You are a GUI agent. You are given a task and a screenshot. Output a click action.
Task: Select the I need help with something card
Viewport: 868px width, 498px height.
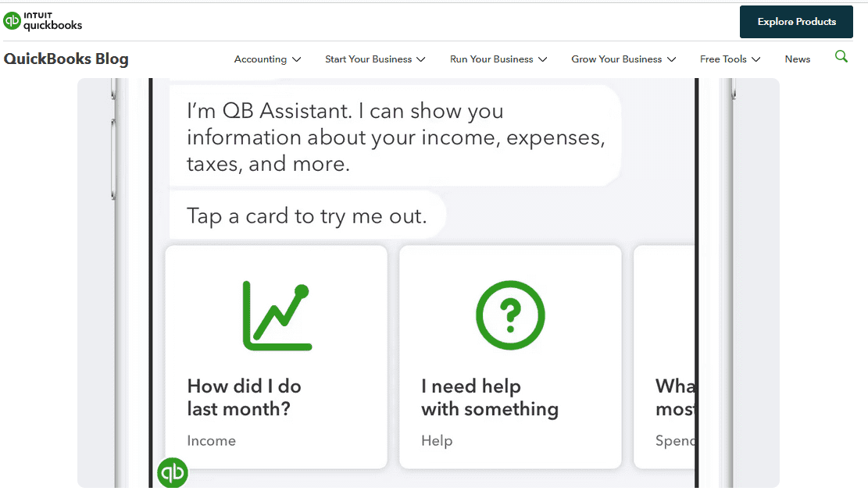click(x=510, y=357)
